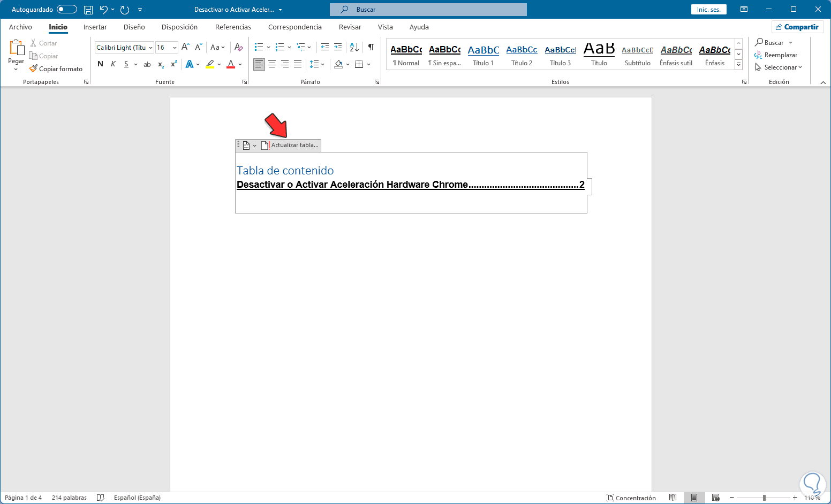Open word count 214 palabras

click(x=69, y=498)
